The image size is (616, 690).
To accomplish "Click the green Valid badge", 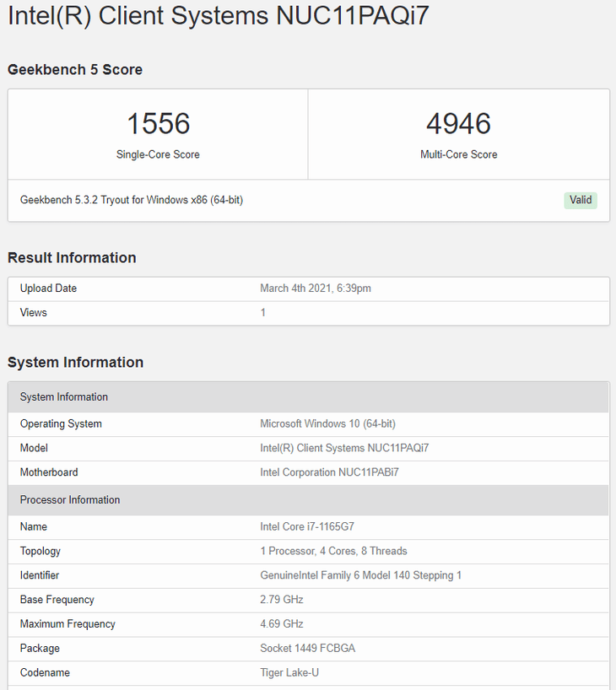I will pyautogui.click(x=580, y=200).
